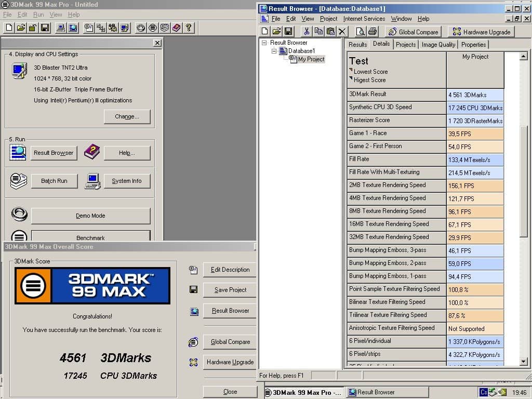Click the Paste clipboard icon in Result Browser
Viewport: 532px width, 399px height.
pyautogui.click(x=330, y=32)
